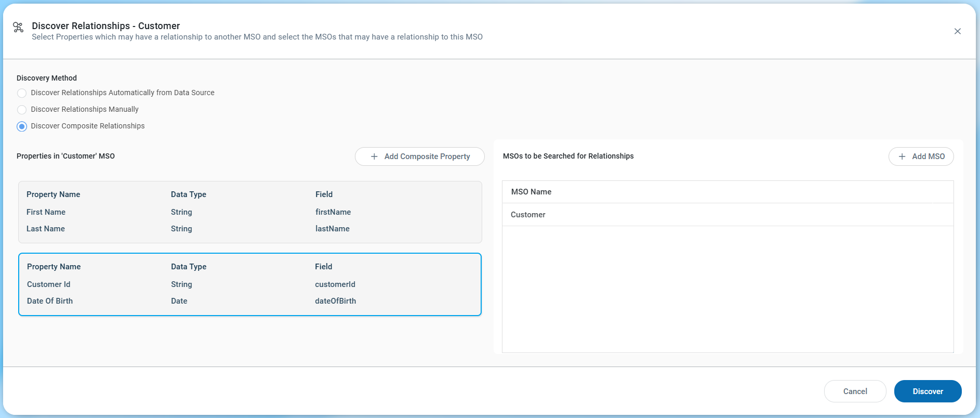
Task: Select Discover Relationships Manually option
Action: [x=22, y=110]
